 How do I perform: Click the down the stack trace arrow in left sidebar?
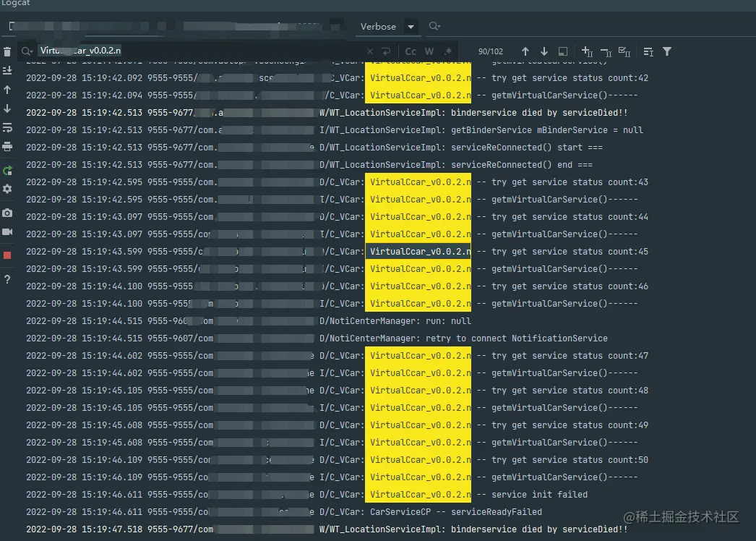tap(7, 108)
